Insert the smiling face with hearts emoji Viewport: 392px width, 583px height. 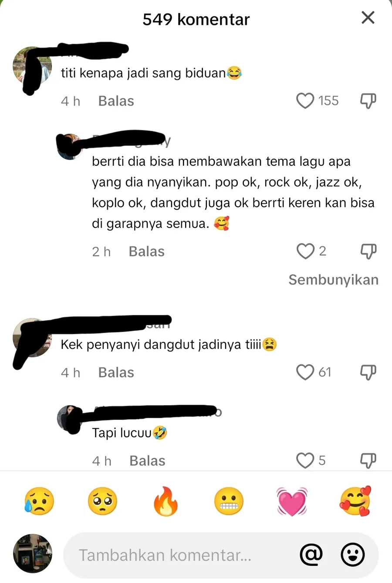[x=355, y=501]
